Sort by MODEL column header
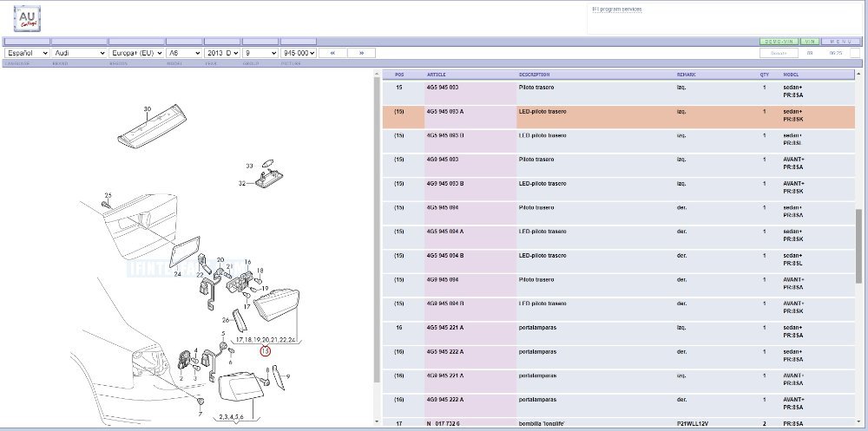Image resolution: width=868 pixels, height=431 pixels. tap(791, 75)
